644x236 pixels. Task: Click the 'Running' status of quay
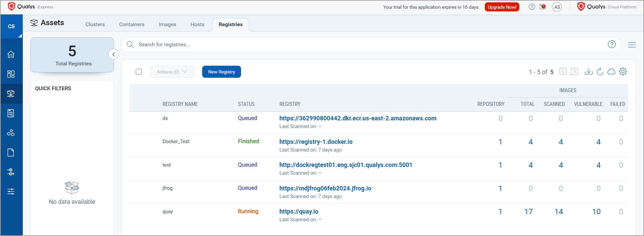pos(248,211)
